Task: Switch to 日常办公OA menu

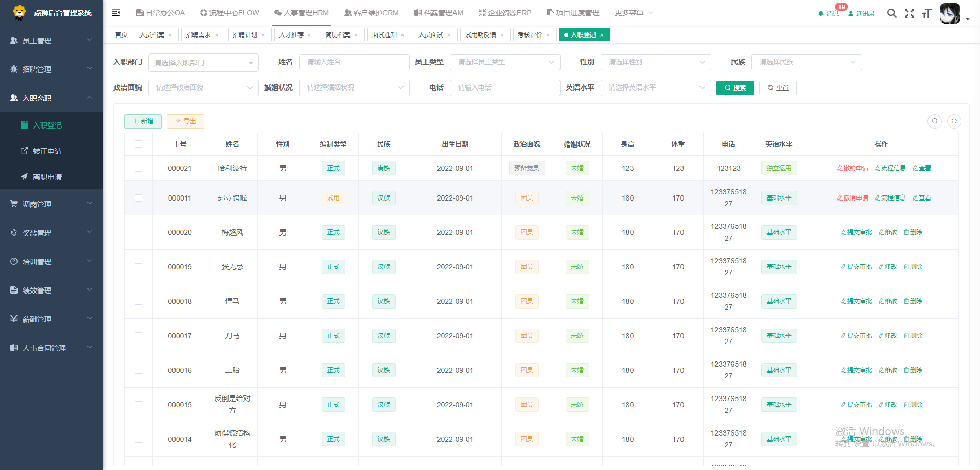Action: (161, 13)
